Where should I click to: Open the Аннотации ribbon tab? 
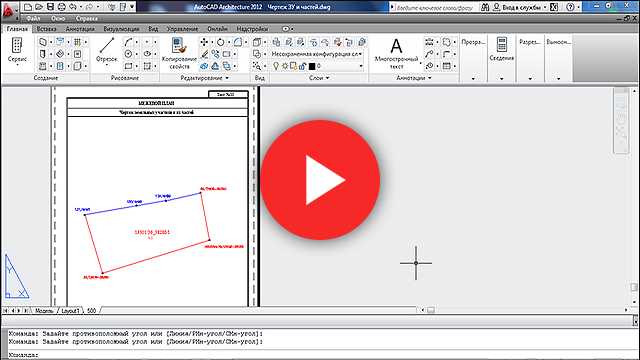80,29
